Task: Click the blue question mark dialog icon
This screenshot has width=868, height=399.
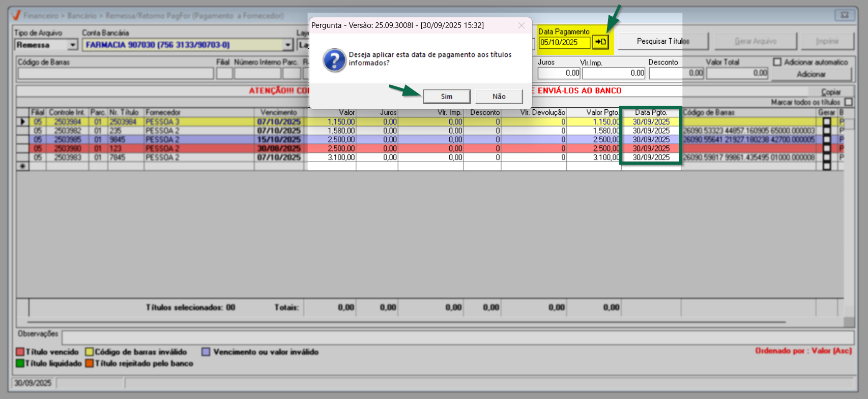Action: 334,60
